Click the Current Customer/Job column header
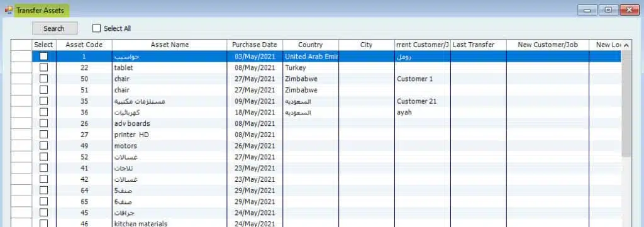Viewport: 644px width, 227px height. tap(423, 45)
